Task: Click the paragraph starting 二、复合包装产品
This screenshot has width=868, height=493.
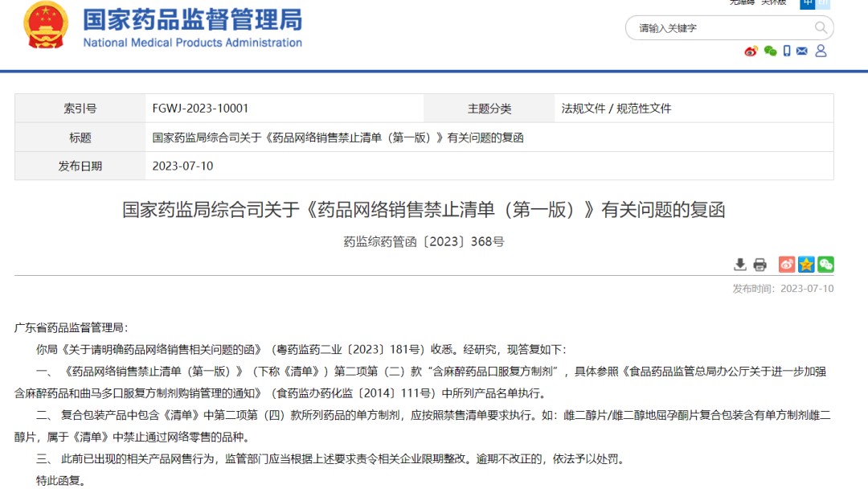Action: (423, 426)
